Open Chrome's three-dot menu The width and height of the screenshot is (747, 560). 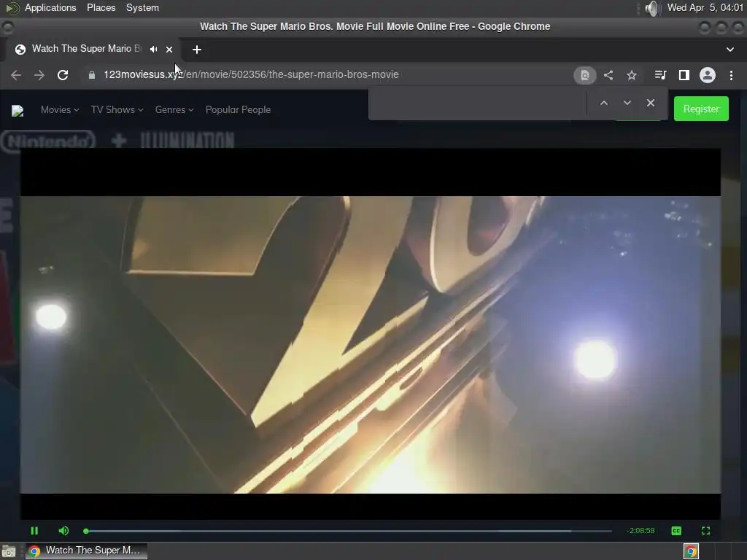point(731,75)
